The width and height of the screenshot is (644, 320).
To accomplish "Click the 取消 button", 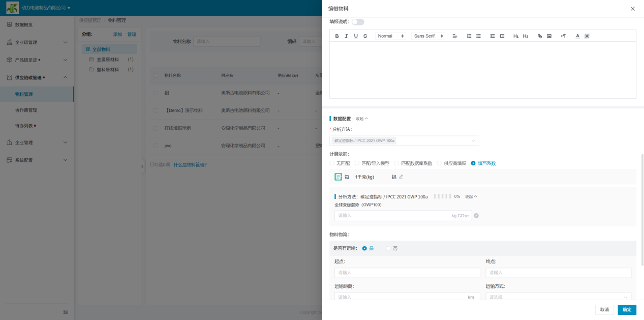I will [x=604, y=310].
